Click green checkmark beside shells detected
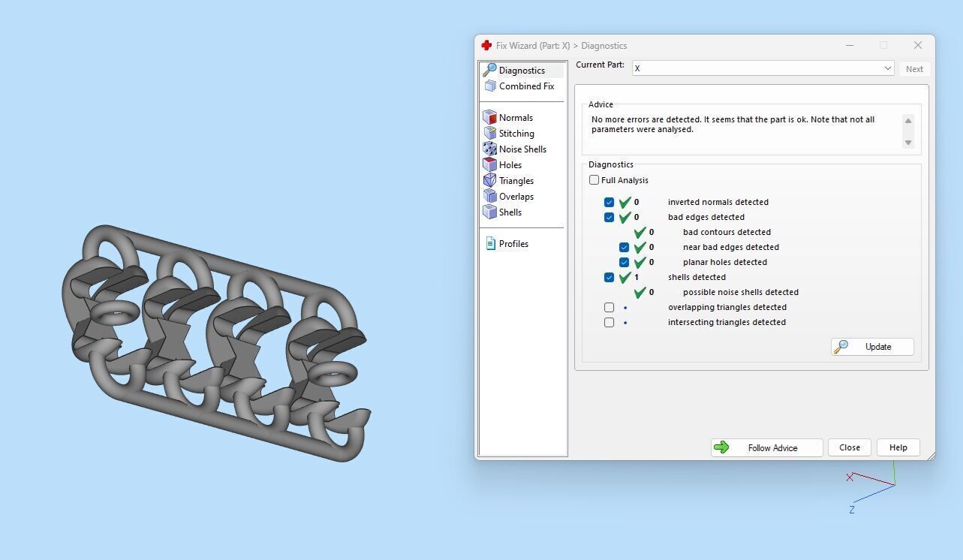The image size is (963, 560). point(624,277)
